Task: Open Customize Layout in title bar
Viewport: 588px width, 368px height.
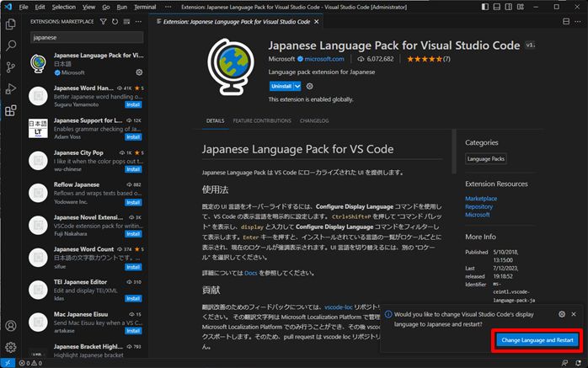Action: [521, 7]
